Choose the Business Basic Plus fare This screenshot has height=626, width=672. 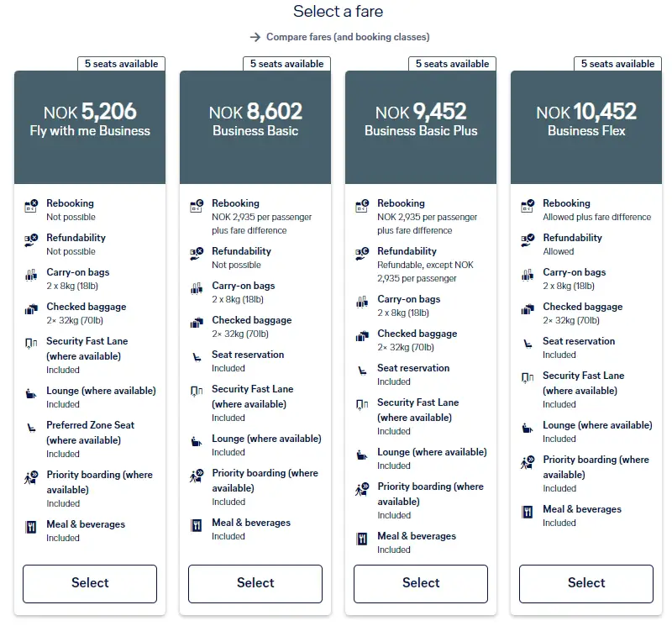(421, 583)
